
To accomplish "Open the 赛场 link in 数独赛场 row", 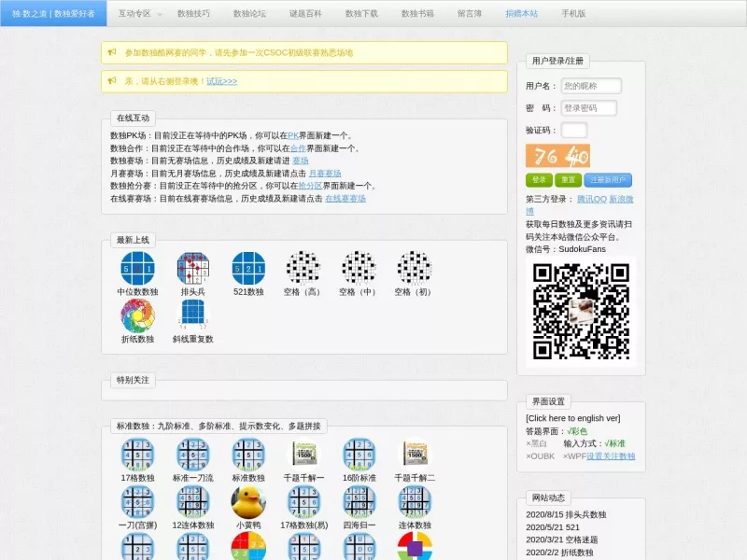I will [300, 161].
